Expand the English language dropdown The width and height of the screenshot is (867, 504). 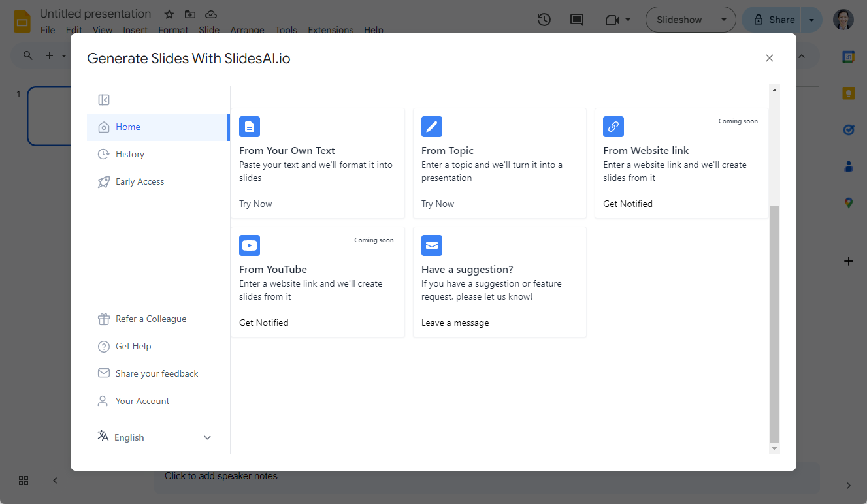tap(155, 437)
